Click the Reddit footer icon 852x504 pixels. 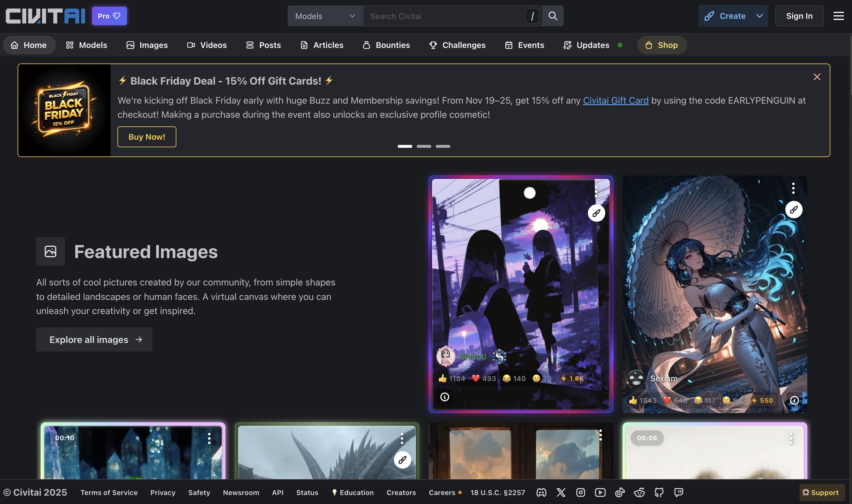tap(639, 492)
